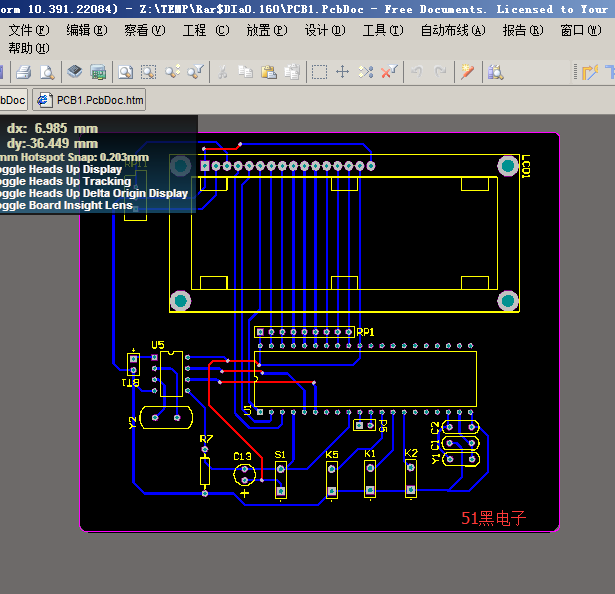The height and width of the screenshot is (594, 615).
Task: Click the bottom-left LCD mounting hole pad
Action: tap(180, 301)
